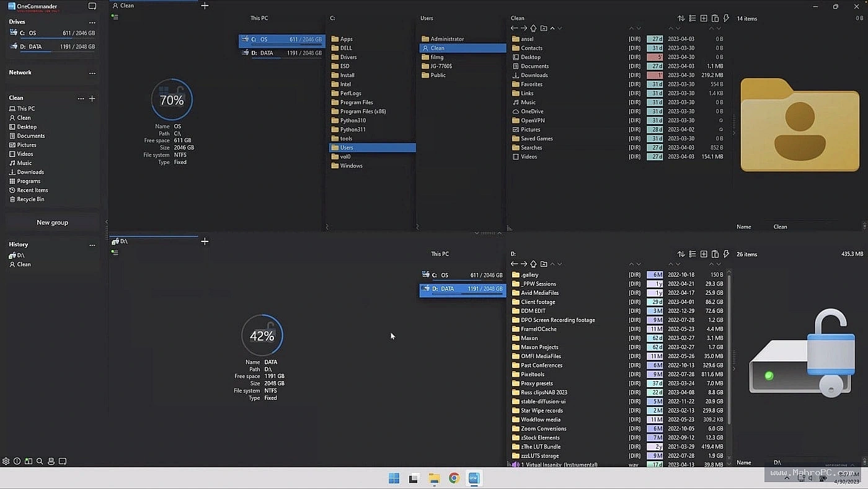Add favorite with plus in Clean group

[92, 98]
